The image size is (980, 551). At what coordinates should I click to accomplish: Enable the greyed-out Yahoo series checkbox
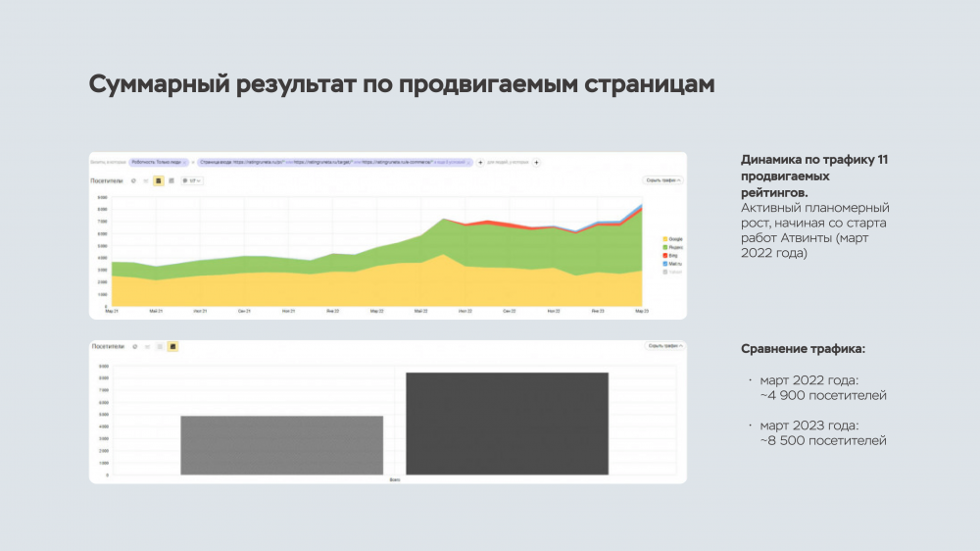pos(665,272)
